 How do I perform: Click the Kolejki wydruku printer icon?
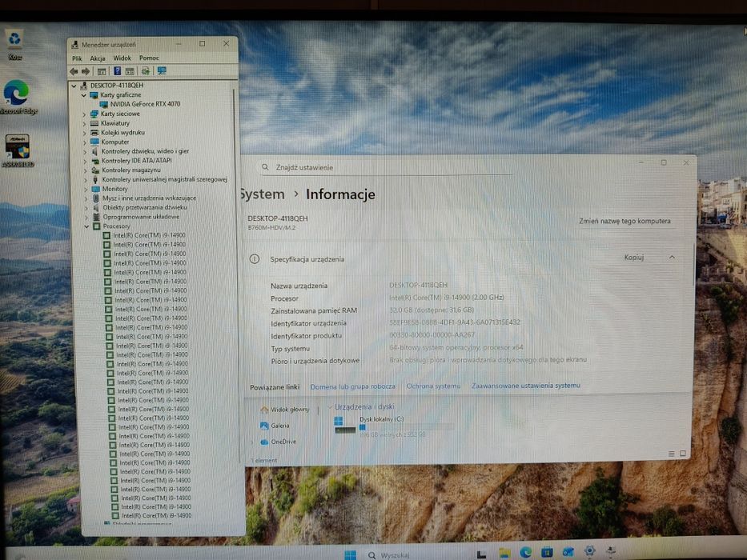click(94, 133)
